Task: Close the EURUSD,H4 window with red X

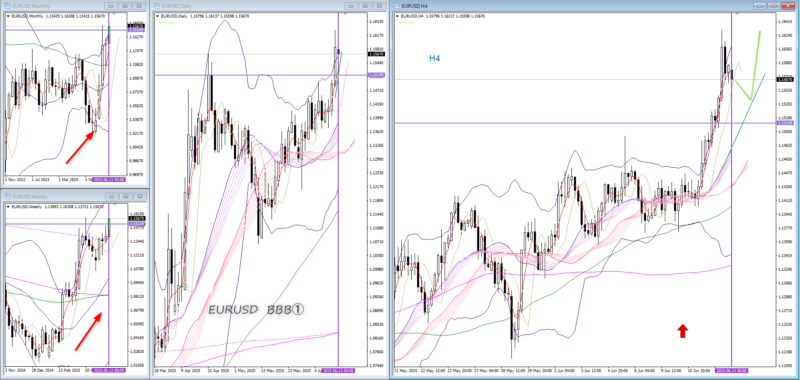Action: tap(788, 6)
